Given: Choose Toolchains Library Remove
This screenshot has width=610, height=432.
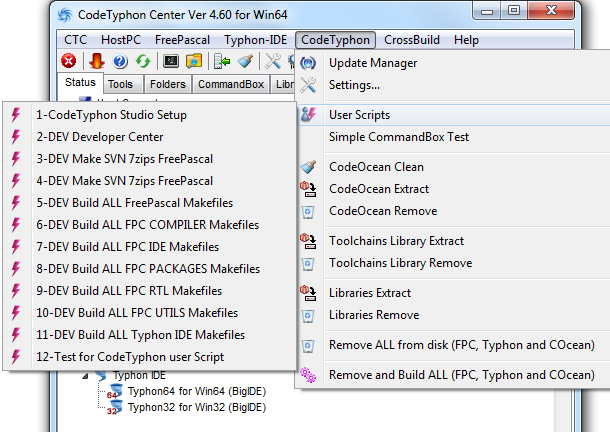Looking at the screenshot, I should click(x=452, y=263).
